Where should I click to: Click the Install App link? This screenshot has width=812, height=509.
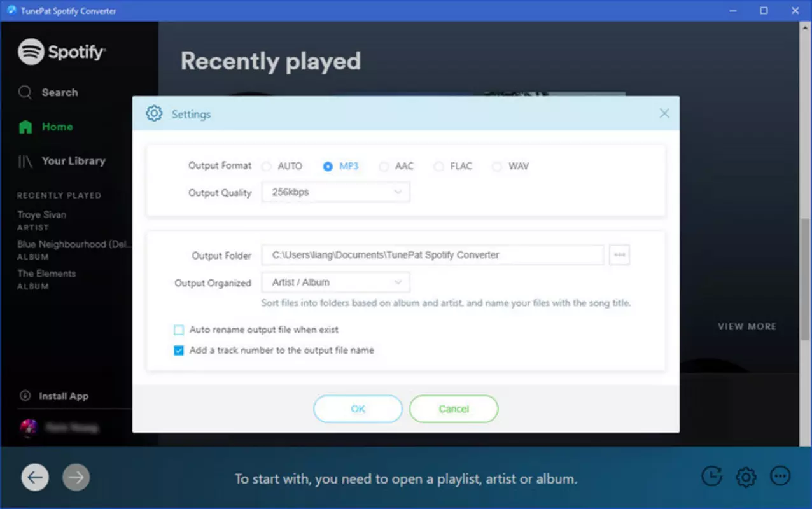click(x=64, y=396)
